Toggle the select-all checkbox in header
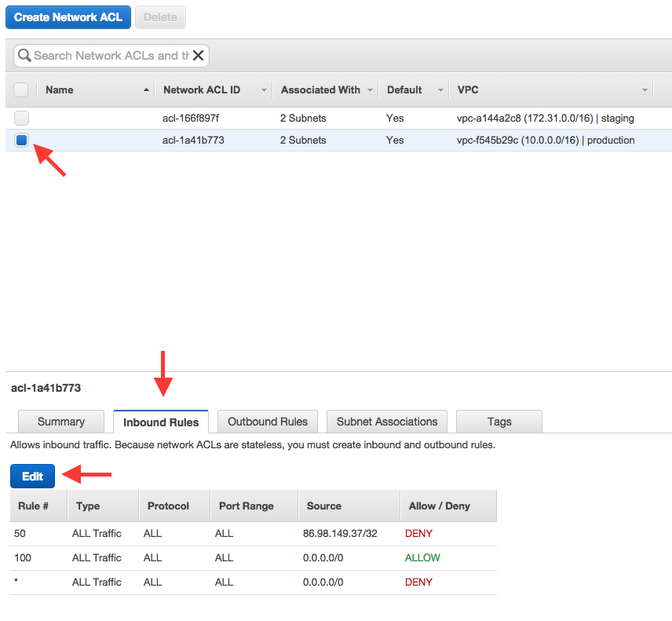The width and height of the screenshot is (672, 621). point(21,90)
